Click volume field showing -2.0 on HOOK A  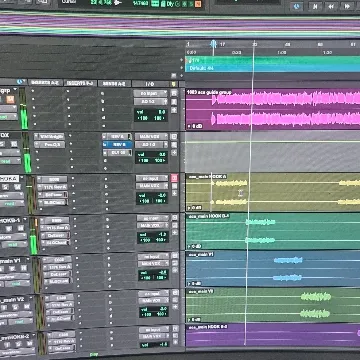click(152, 196)
